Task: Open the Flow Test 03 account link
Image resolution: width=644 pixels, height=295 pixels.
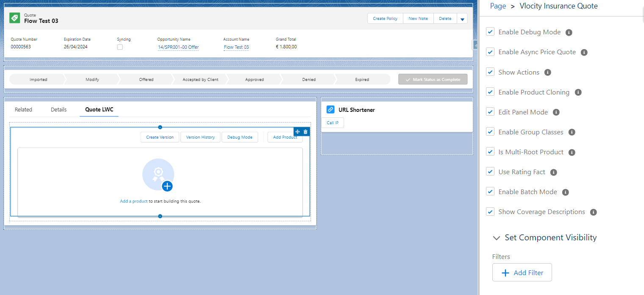Action: pyautogui.click(x=236, y=47)
